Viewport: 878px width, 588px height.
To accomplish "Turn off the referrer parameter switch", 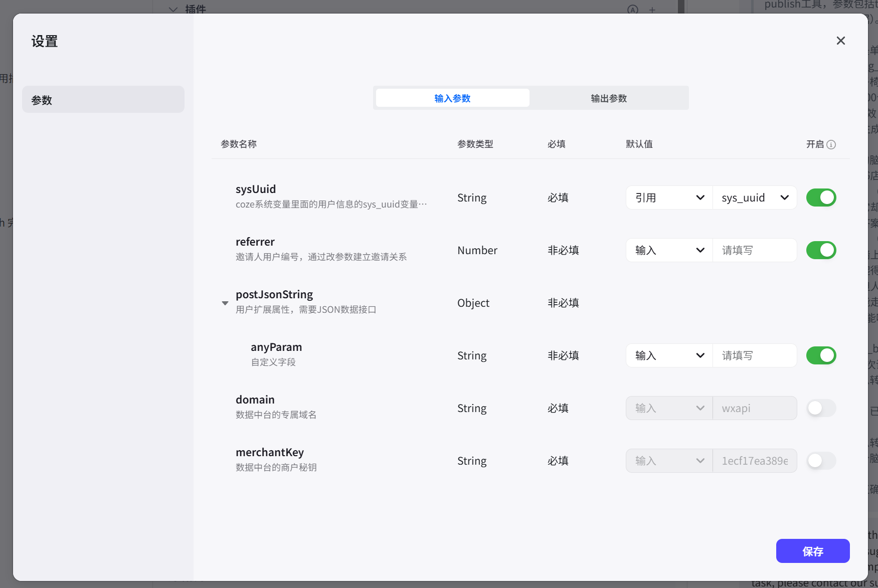I will [x=821, y=250].
